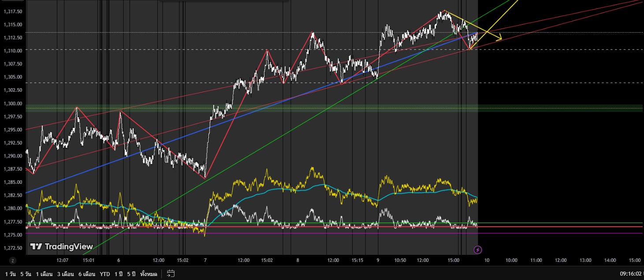Click the 1,282.50 price axis label

(13, 195)
